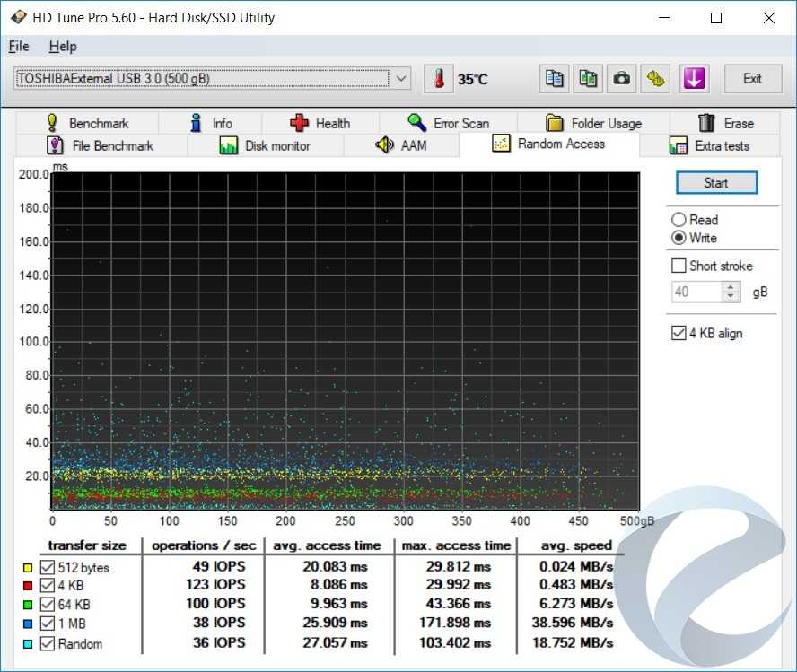Enable the Short stroke checkbox

[x=679, y=266]
